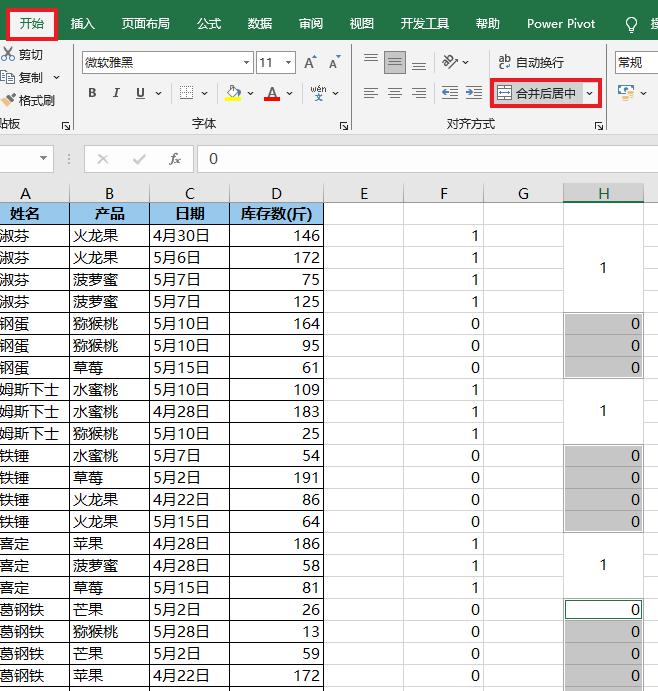Click the formula bar showing 0
The image size is (658, 691).
coord(428,159)
